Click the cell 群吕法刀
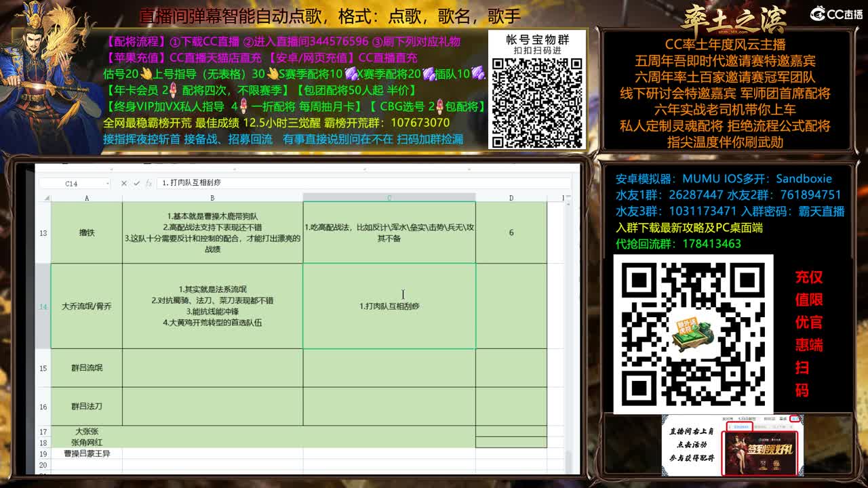868x488 pixels. [x=87, y=407]
